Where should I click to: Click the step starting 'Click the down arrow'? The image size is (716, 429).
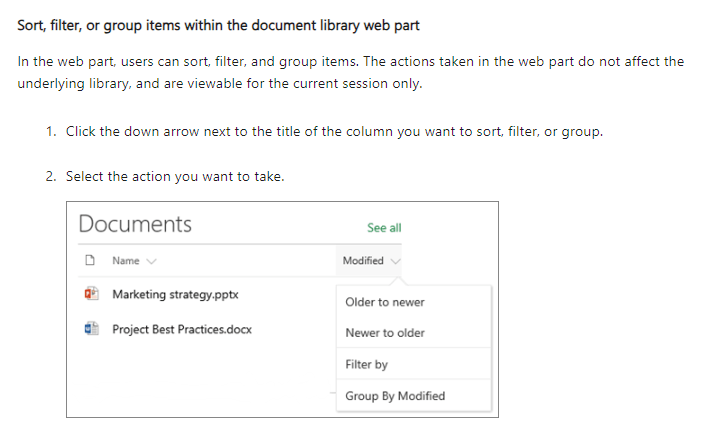click(334, 132)
